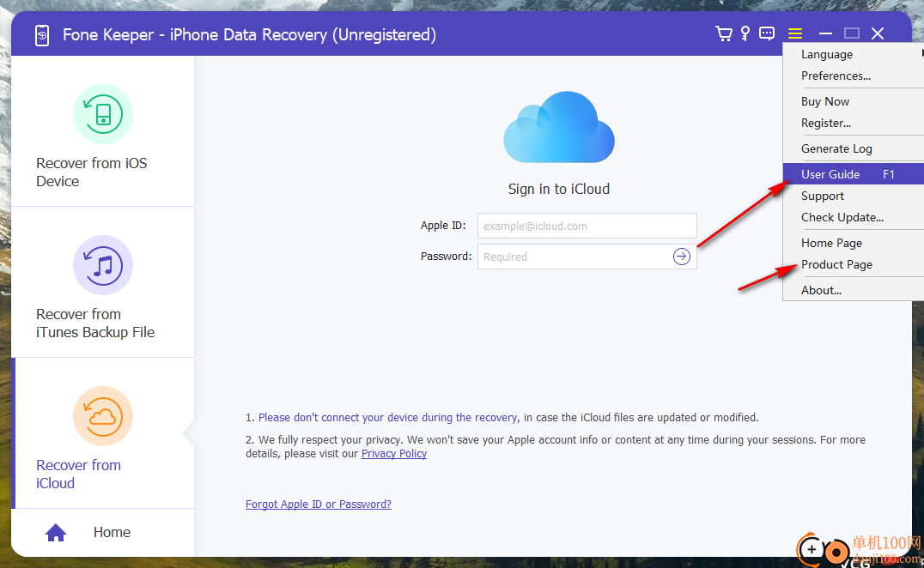924x568 pixels.
Task: Open Home Page menu entry
Action: 854,243
